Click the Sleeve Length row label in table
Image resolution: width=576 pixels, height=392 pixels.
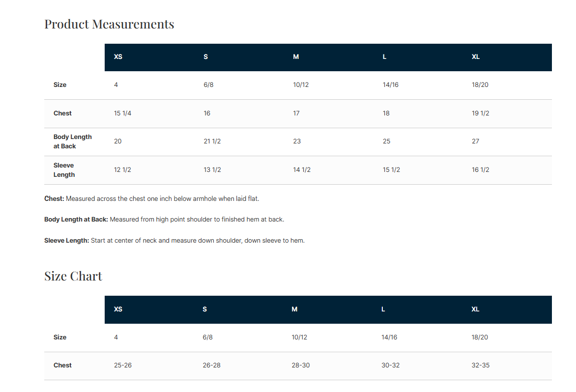point(64,170)
